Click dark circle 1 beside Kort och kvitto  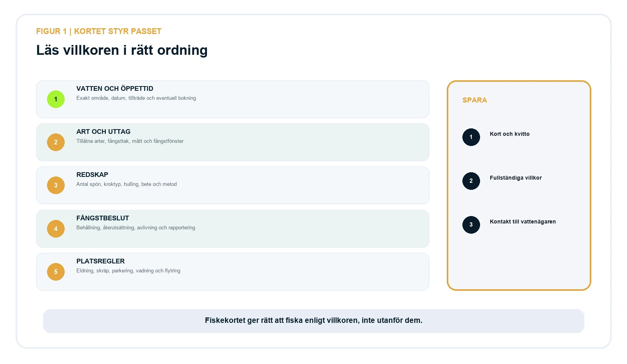471,137
